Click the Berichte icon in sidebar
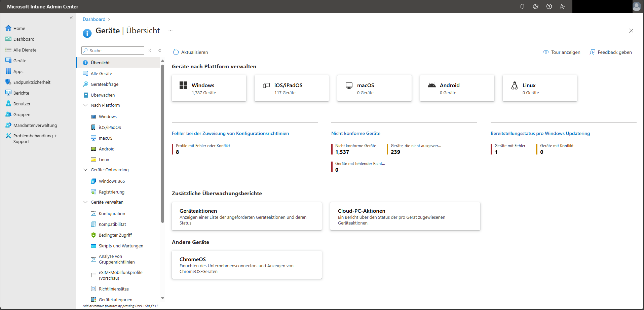This screenshot has height=310, width=644. [x=8, y=93]
